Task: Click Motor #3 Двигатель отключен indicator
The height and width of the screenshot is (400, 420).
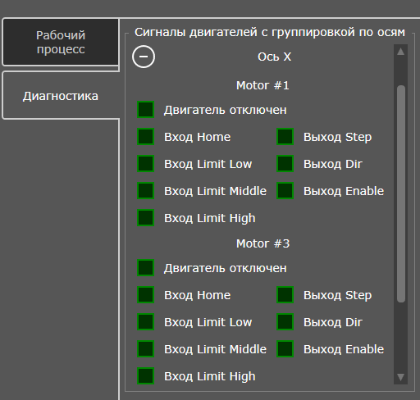Action: (146, 268)
